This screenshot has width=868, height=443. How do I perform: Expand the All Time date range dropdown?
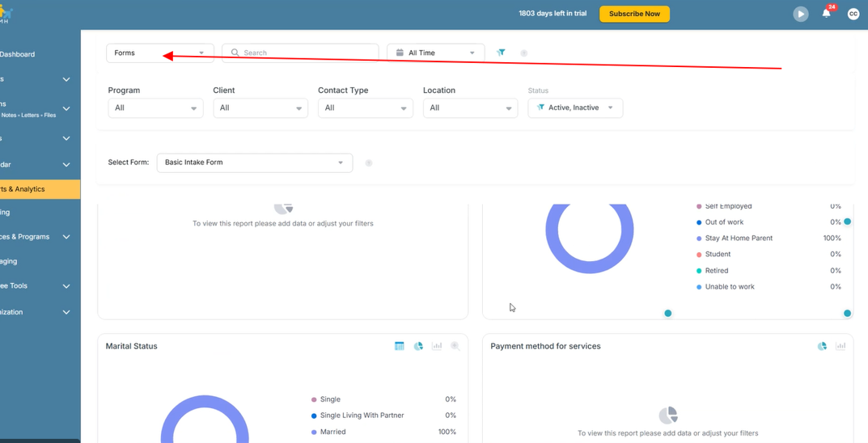436,53
